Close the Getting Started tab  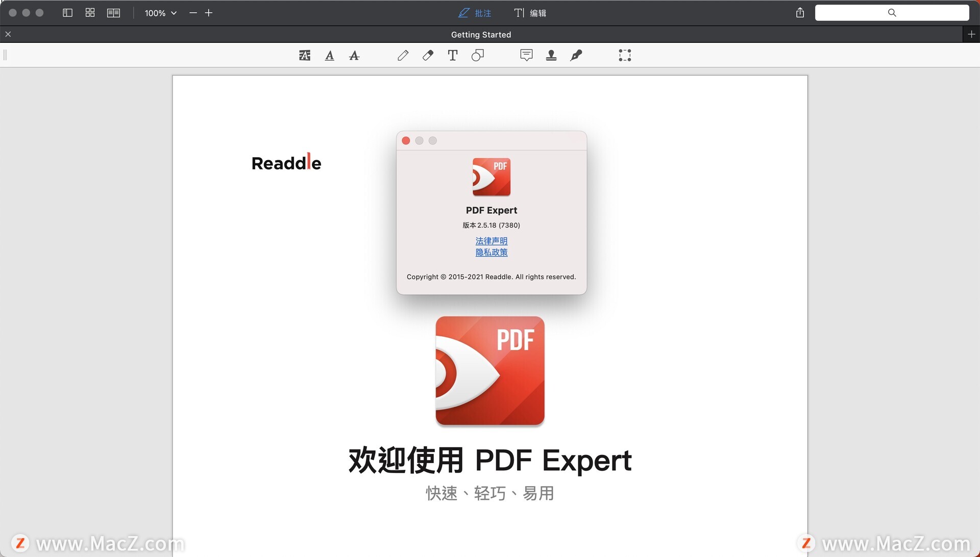pos(8,34)
